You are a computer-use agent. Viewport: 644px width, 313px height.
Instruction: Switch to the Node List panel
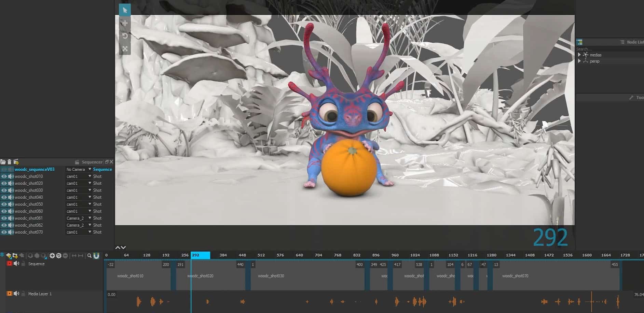click(633, 42)
